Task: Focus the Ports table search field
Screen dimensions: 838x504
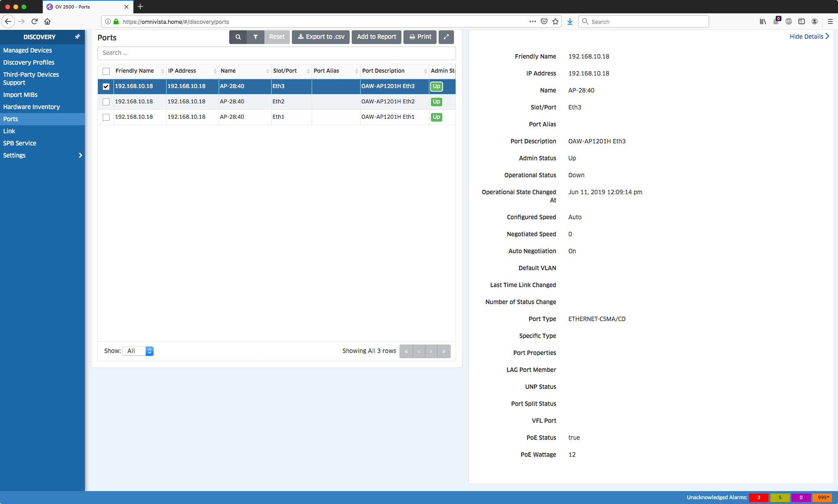Action: (277, 53)
